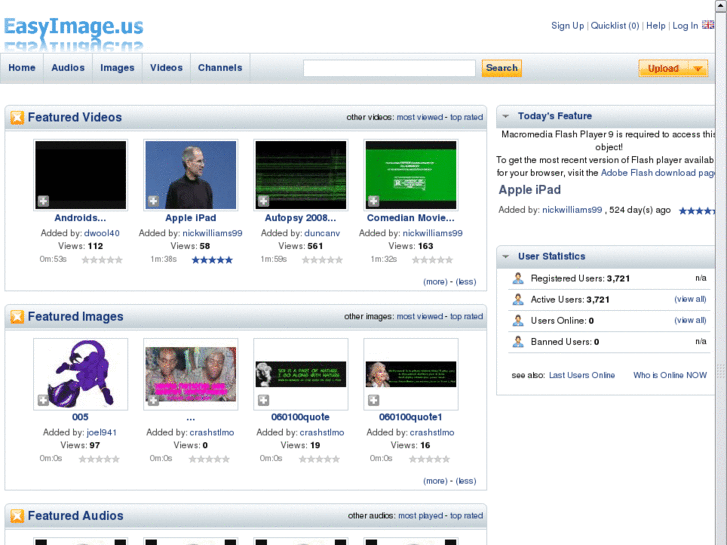
Task: Rate 060100quote1 image using its stars
Action: [429, 459]
